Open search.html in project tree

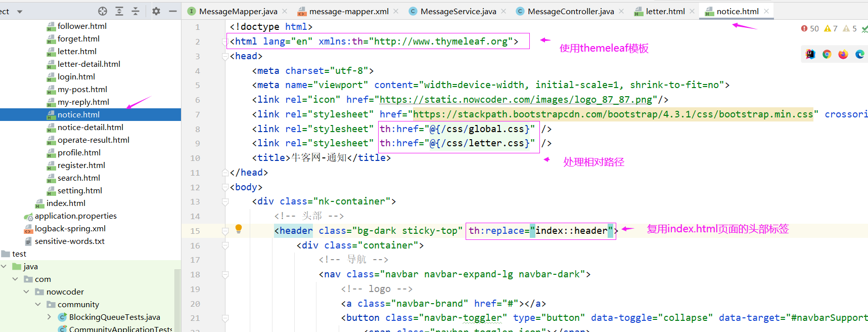79,178
